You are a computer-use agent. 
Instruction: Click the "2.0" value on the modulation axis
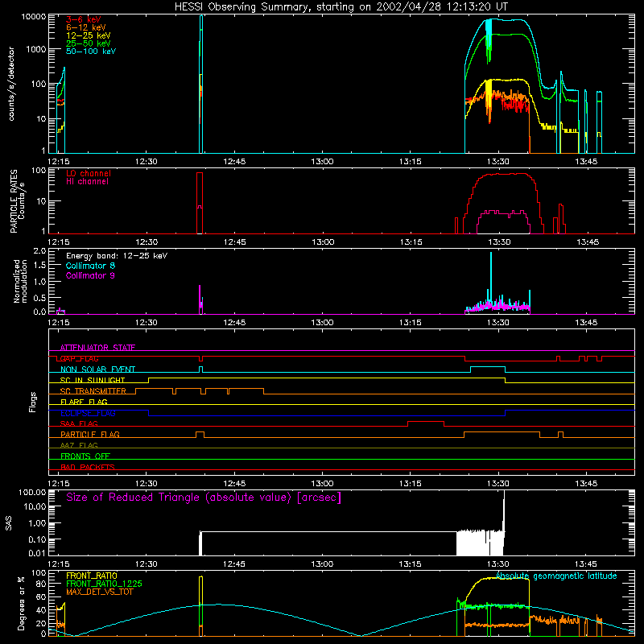[x=39, y=251]
